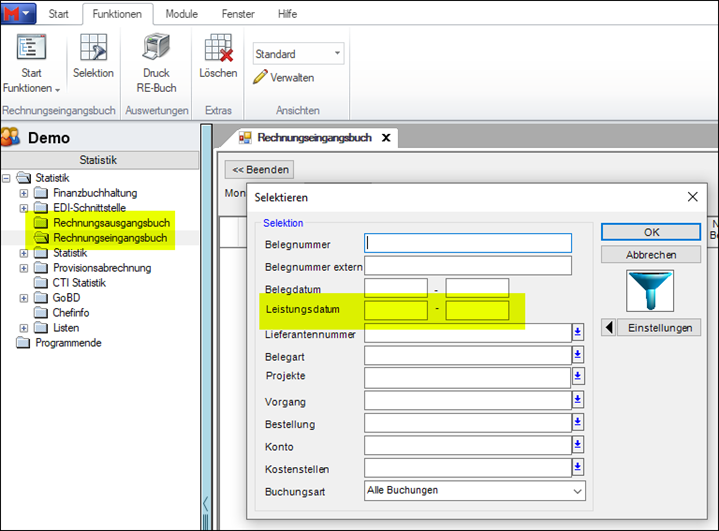
Task: Click the Einstellungen button in dialog
Action: tap(659, 328)
